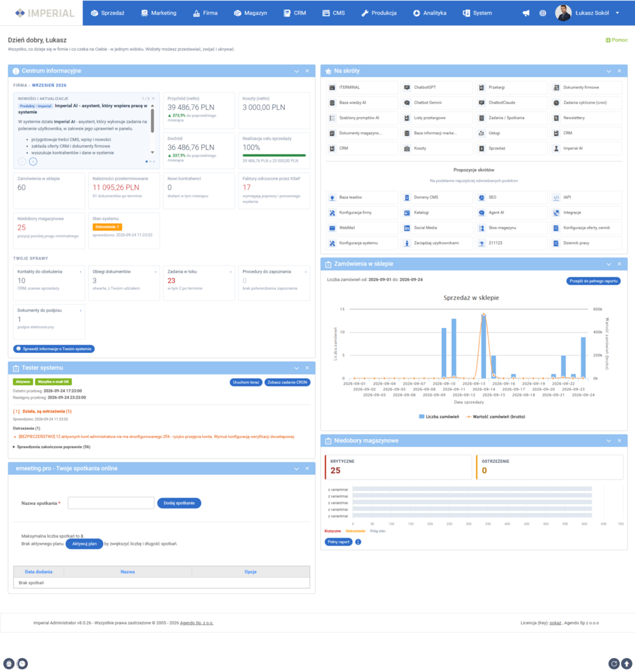Toggle the Liczba zamówień legend series

[439, 416]
